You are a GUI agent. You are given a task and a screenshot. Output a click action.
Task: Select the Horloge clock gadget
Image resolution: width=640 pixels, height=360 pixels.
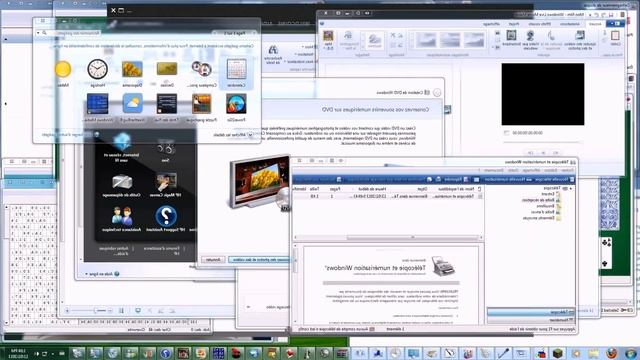click(x=98, y=73)
